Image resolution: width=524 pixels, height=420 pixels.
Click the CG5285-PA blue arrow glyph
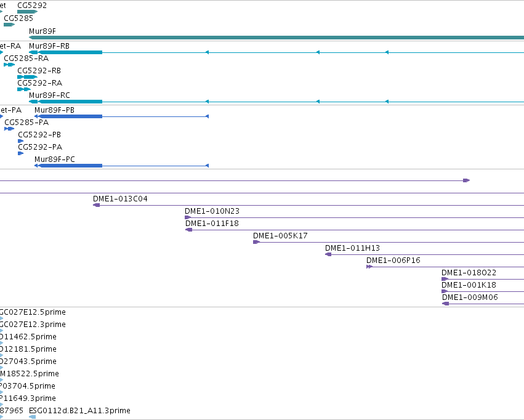[9, 129]
